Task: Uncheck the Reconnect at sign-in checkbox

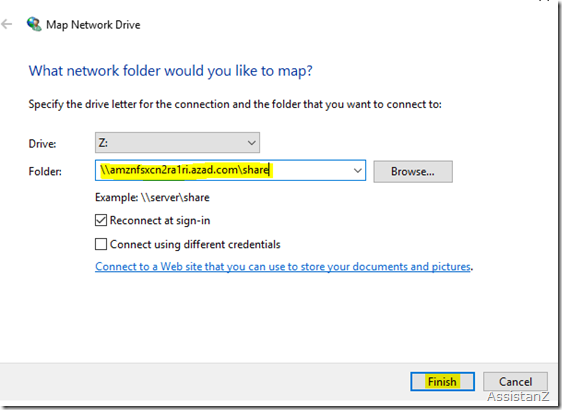Action: coord(101,220)
